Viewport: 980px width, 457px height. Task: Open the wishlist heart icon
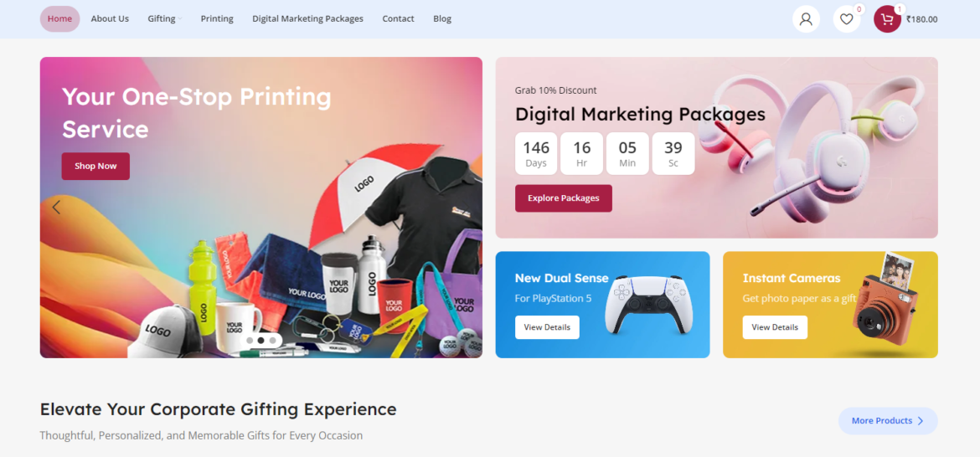coord(846,18)
